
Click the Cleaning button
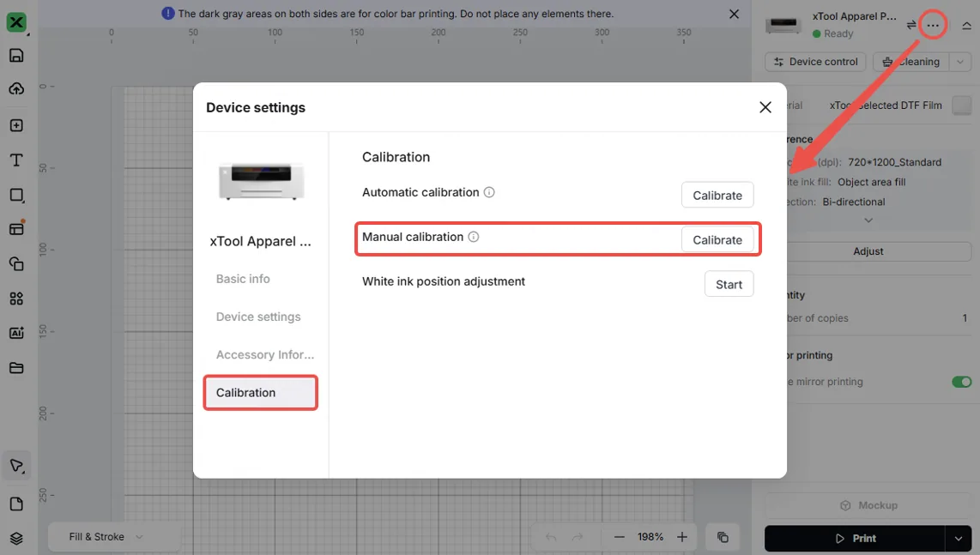coord(911,62)
